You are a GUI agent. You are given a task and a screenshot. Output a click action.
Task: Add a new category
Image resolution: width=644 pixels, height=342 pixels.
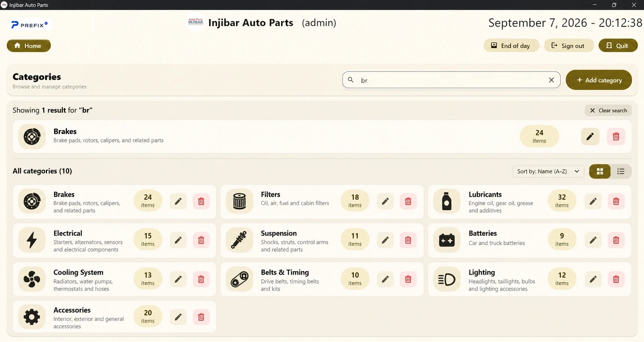tap(599, 80)
